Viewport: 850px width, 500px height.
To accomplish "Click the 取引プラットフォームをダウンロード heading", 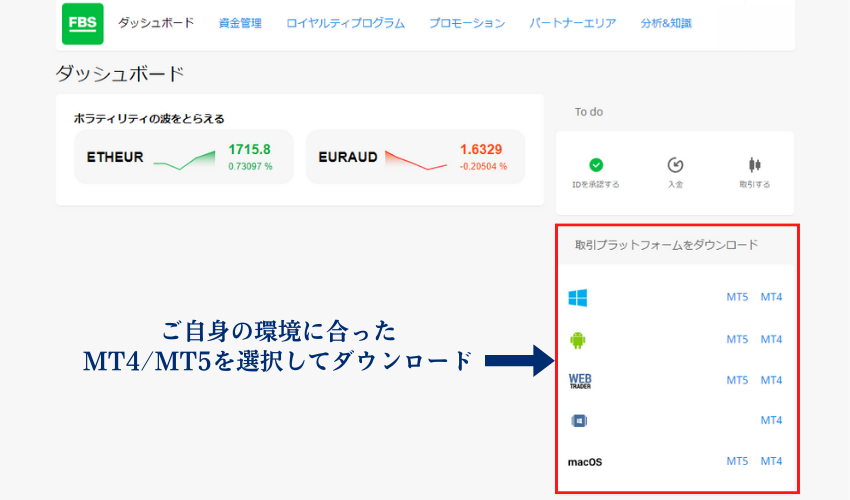I will pyautogui.click(x=666, y=245).
